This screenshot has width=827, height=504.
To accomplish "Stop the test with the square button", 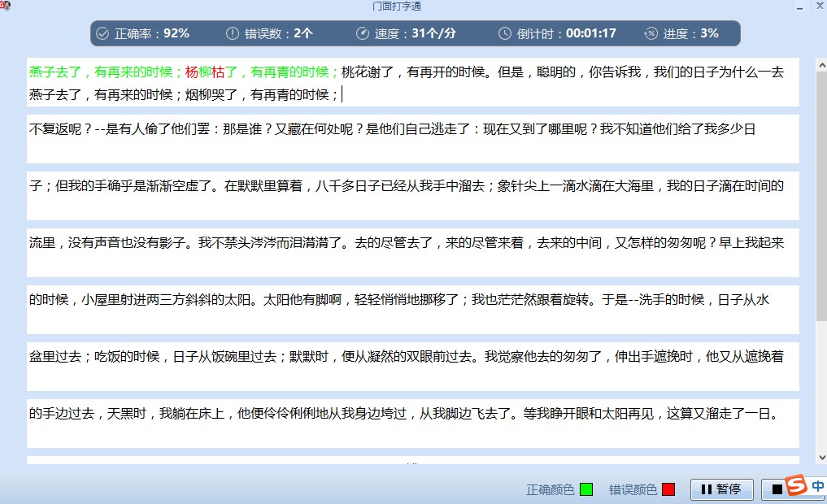I will click(x=777, y=489).
